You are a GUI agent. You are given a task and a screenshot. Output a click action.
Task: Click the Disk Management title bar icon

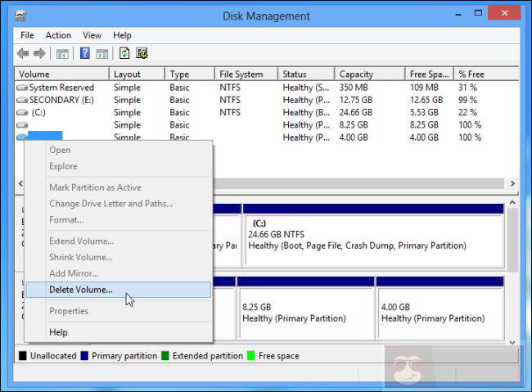pos(20,16)
